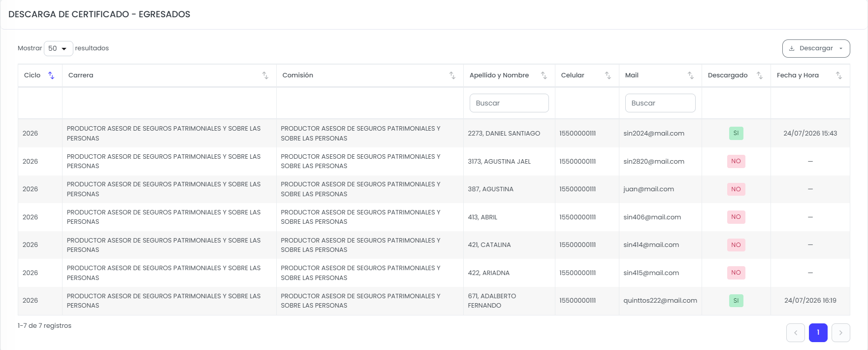Open the results-per-page selector showing 50
Image resolution: width=868 pixels, height=350 pixels.
59,48
